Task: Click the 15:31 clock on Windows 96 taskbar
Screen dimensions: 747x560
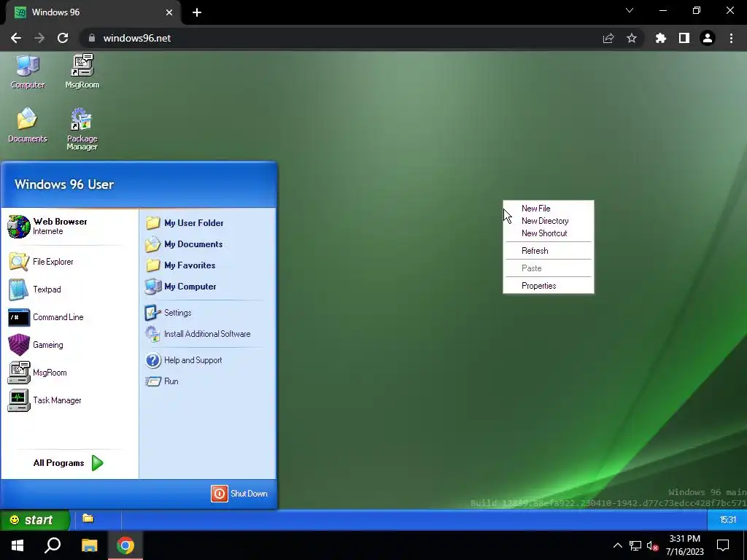Action: 727,519
